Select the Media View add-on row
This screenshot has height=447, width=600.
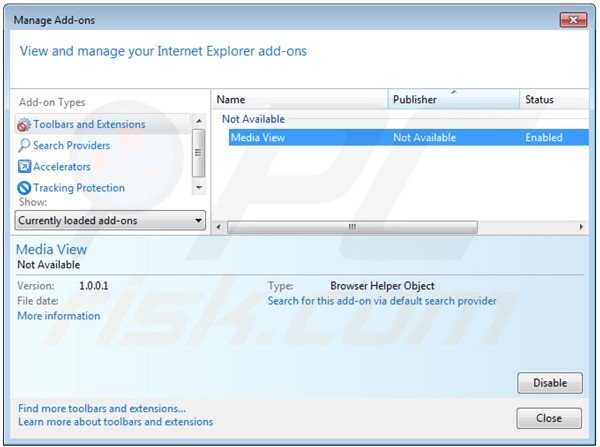pyautogui.click(x=400, y=138)
